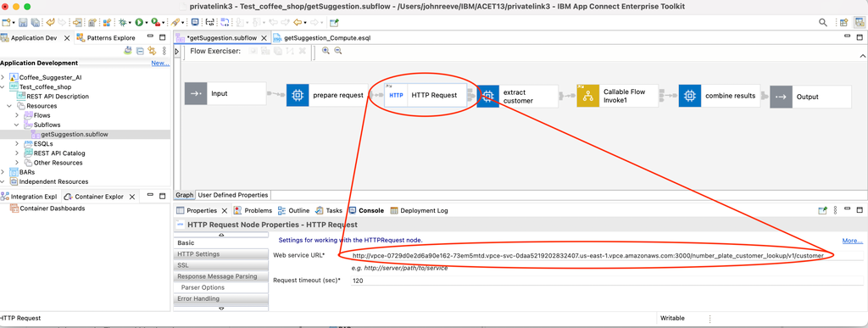Screen dimensions: 868x328
Task: Open the dropdown arrow next to the green Run icon
Action: [146, 23]
